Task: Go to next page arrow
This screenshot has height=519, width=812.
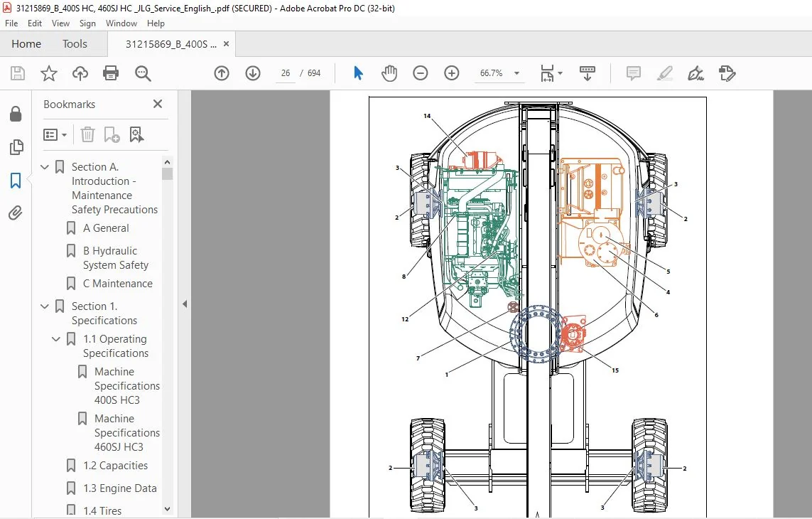Action: [x=253, y=73]
